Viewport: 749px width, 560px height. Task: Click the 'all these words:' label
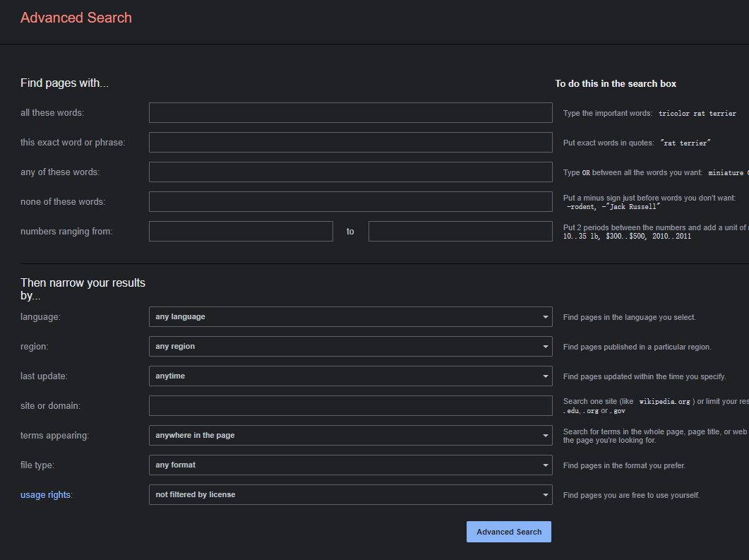click(52, 113)
